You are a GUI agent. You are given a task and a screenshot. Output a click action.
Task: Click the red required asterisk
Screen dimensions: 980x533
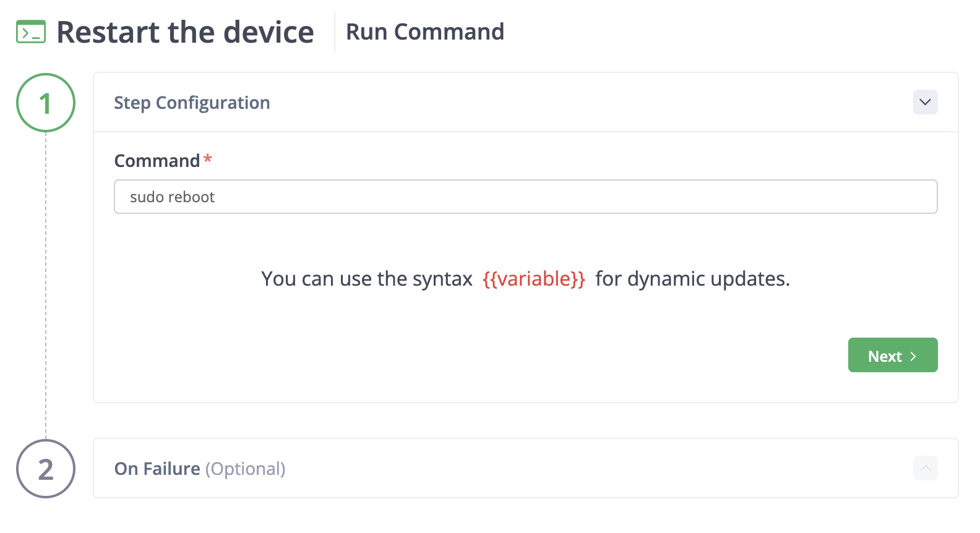[208, 159]
